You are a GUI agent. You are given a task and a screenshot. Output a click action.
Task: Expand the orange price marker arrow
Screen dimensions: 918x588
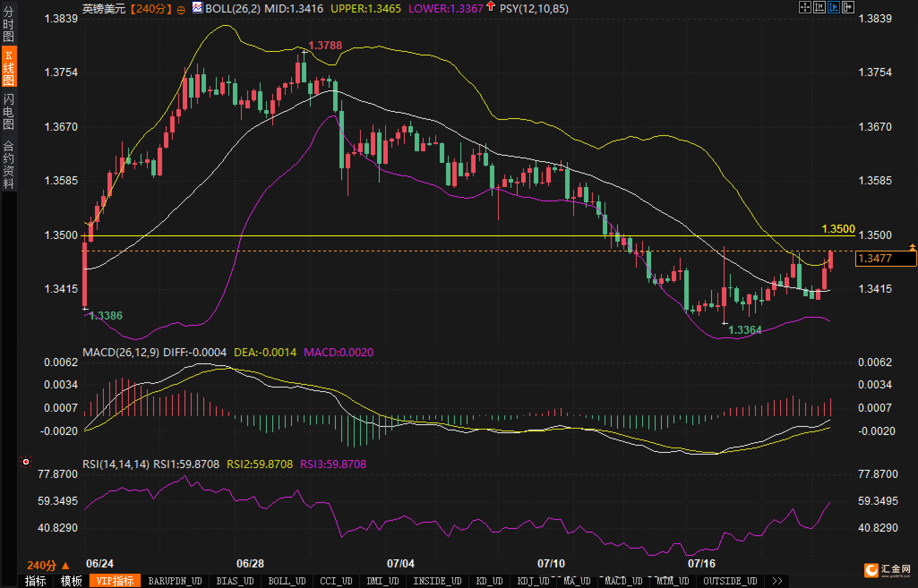[x=912, y=247]
